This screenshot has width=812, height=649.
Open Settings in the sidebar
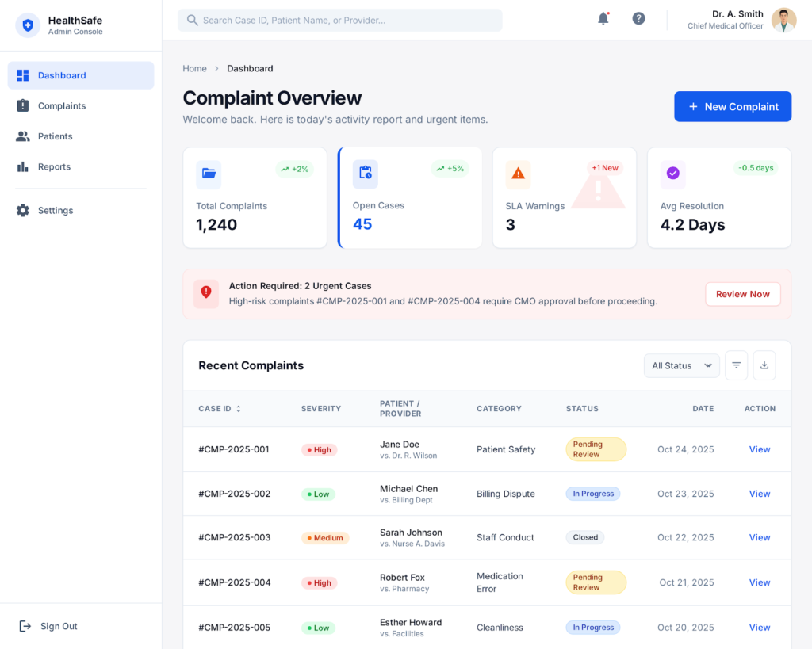coord(56,211)
